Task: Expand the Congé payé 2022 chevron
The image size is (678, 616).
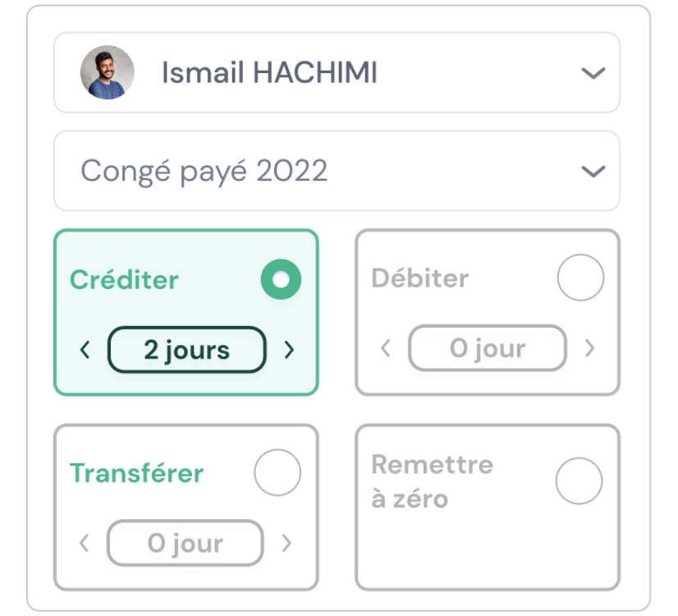Action: [593, 172]
